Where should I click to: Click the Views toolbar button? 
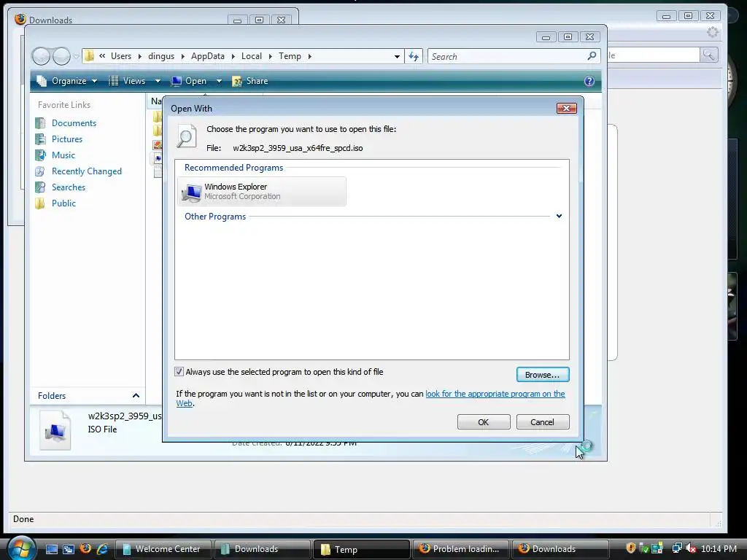tap(127, 81)
